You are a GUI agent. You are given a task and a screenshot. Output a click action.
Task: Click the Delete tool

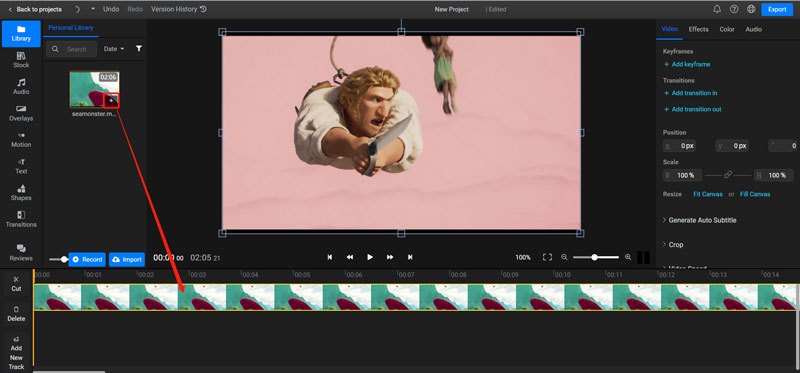point(16,314)
